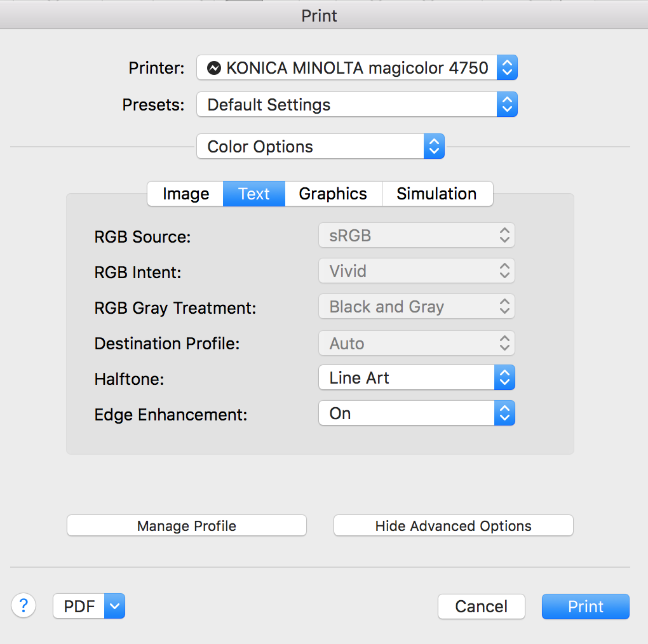The width and height of the screenshot is (648, 644).
Task: Open the Simulation tab
Action: click(x=436, y=194)
